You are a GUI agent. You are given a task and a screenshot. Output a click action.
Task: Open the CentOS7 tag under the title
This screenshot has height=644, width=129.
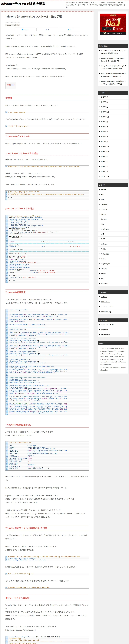(x=9, y=25)
